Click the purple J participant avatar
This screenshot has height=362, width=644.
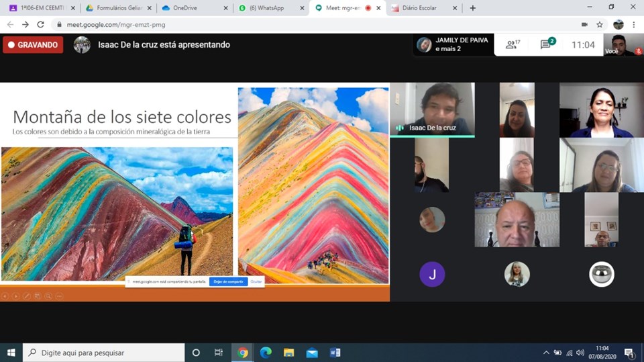[432, 274]
